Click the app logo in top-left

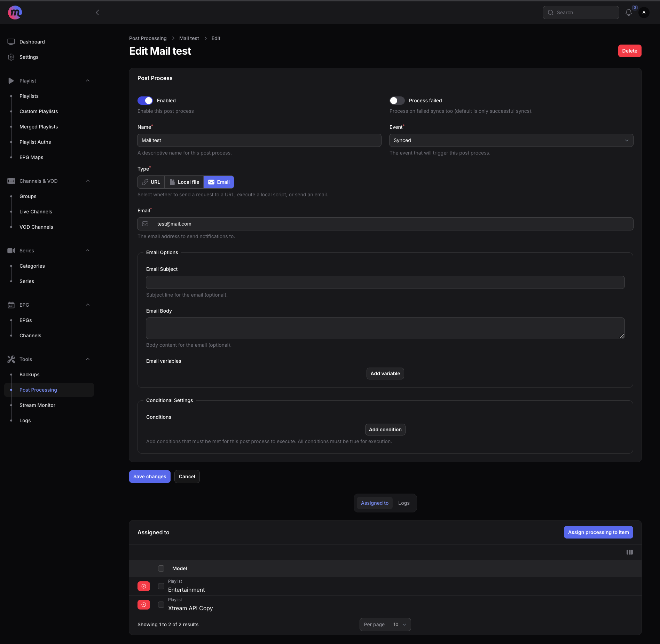(x=15, y=13)
